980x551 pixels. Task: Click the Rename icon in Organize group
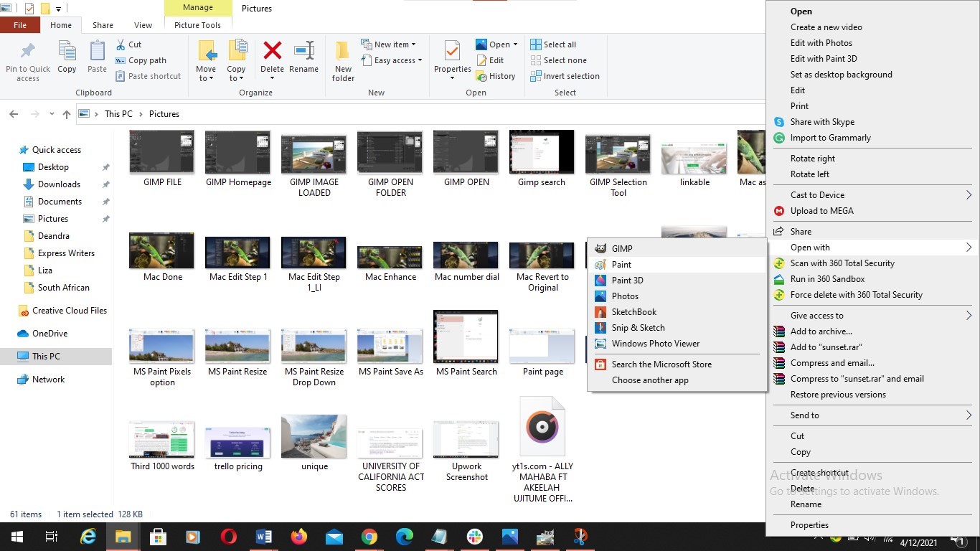point(304,50)
